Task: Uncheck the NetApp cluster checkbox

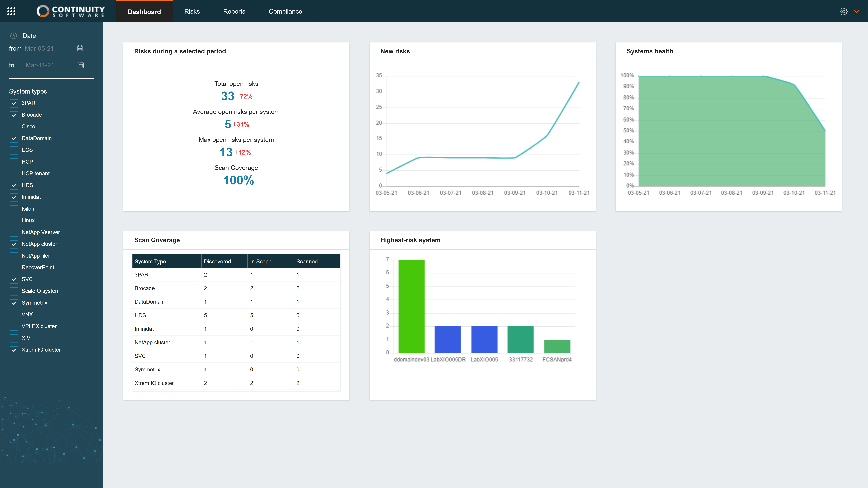Action: (14, 244)
